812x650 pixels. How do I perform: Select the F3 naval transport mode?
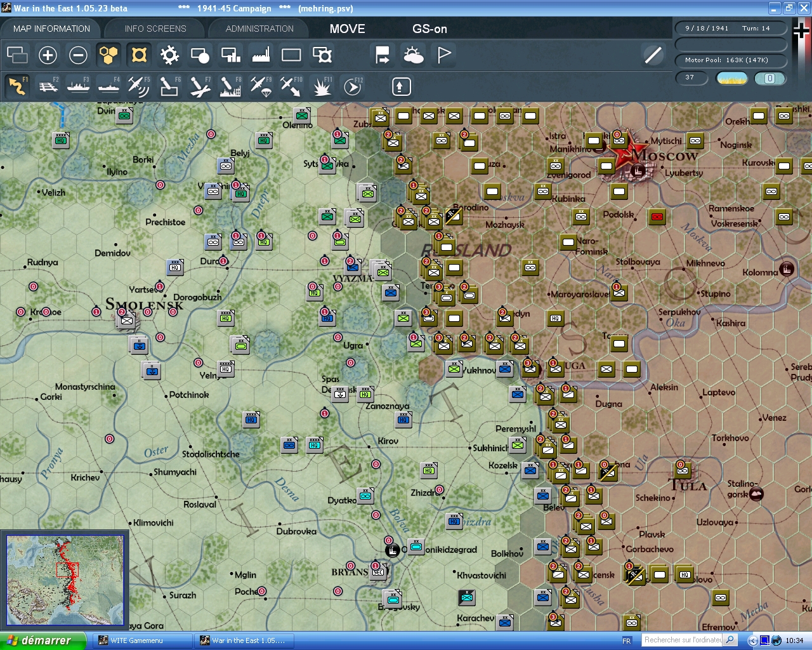[x=79, y=86]
